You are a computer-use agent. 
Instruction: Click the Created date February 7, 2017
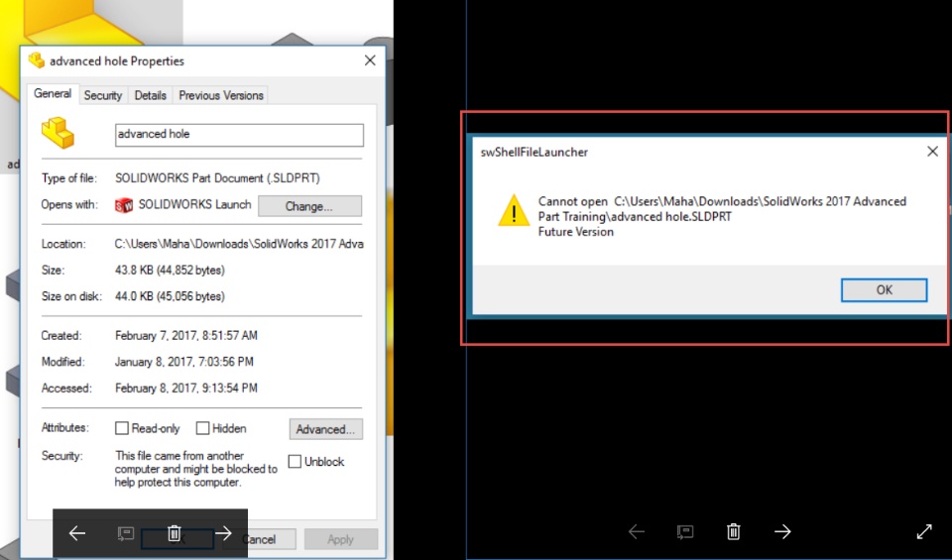(186, 335)
